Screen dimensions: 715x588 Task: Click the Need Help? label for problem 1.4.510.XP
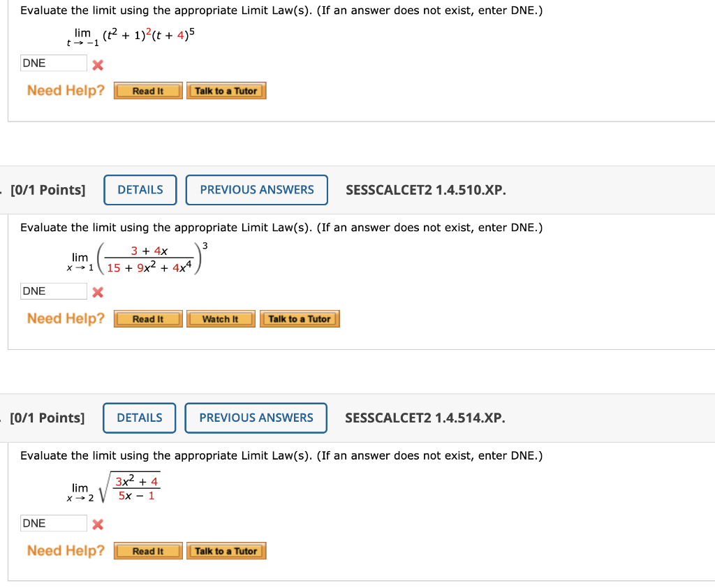(x=64, y=318)
